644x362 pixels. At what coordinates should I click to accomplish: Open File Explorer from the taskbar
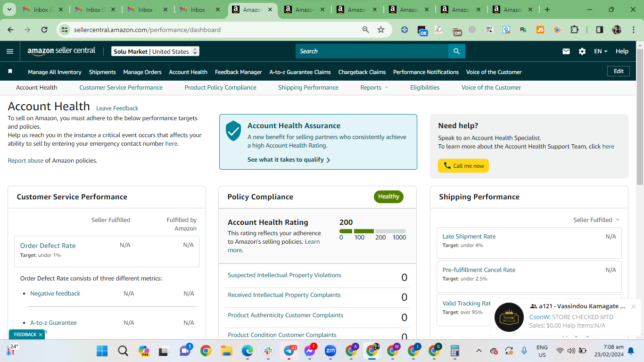click(227, 351)
